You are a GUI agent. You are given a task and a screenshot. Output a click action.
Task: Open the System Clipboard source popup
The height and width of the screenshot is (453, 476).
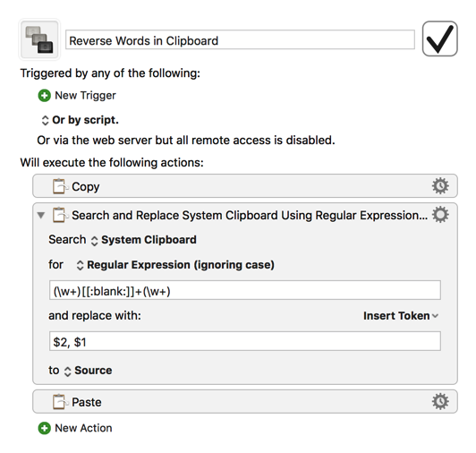point(144,240)
